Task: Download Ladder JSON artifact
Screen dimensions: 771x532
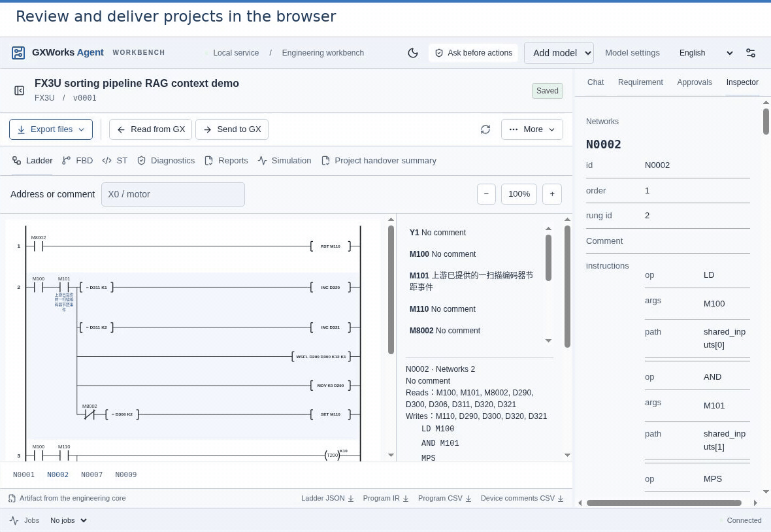Action: click(x=327, y=498)
